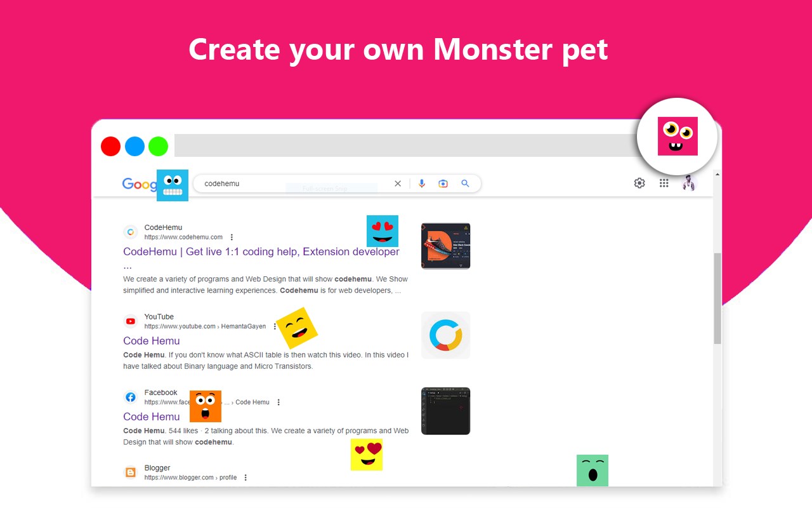This screenshot has height=508, width=812.
Task: Open the sneaker thumbnail image
Action: click(x=445, y=246)
